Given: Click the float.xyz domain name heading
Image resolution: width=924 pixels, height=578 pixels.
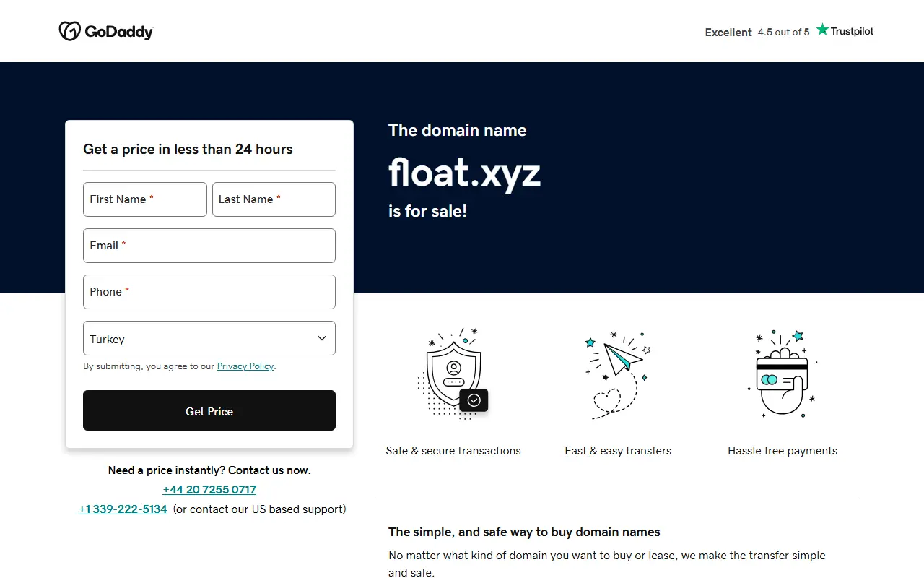Looking at the screenshot, I should 464,172.
